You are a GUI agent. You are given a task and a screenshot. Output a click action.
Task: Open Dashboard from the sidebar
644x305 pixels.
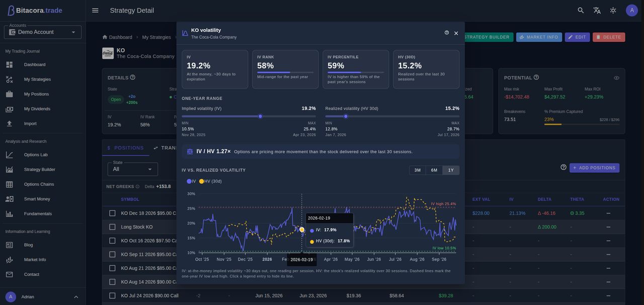click(43, 64)
